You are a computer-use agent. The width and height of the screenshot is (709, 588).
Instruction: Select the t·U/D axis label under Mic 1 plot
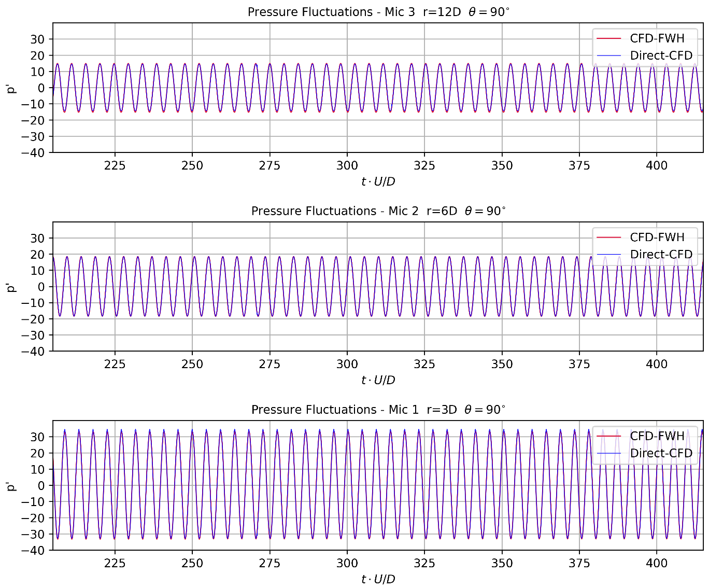[x=378, y=579]
